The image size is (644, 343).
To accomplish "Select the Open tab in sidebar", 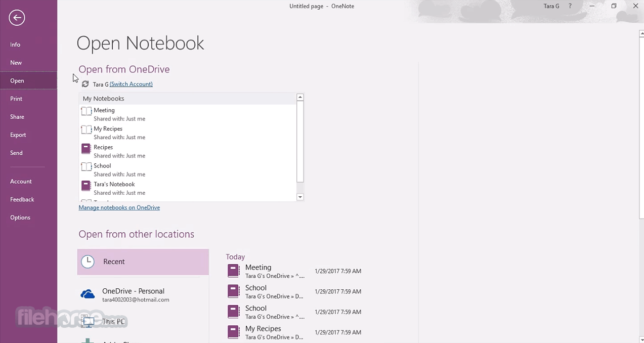I will click(x=28, y=81).
